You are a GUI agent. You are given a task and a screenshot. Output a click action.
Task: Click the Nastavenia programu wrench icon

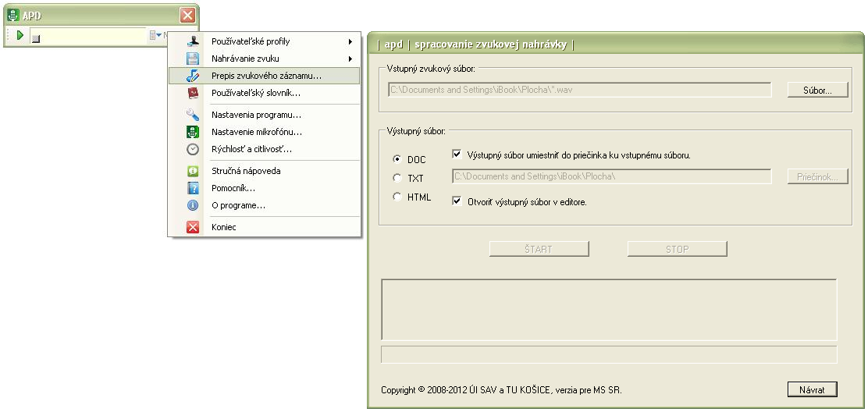coord(193,115)
